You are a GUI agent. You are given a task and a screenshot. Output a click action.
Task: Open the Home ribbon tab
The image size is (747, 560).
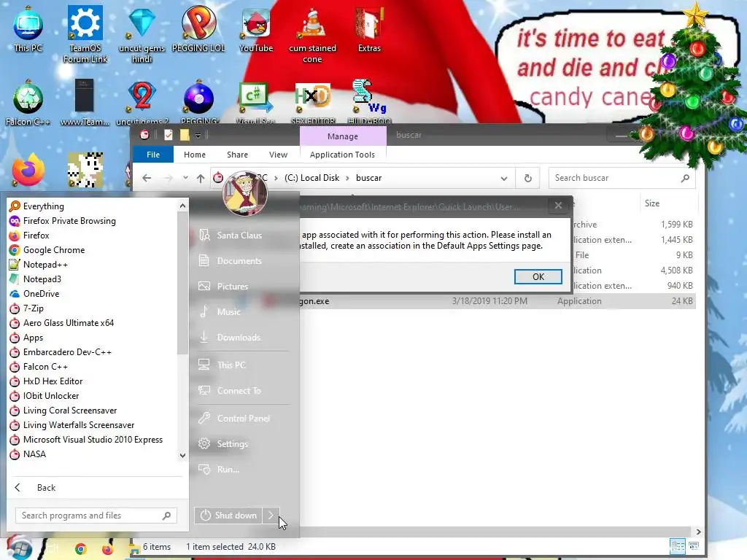click(195, 155)
